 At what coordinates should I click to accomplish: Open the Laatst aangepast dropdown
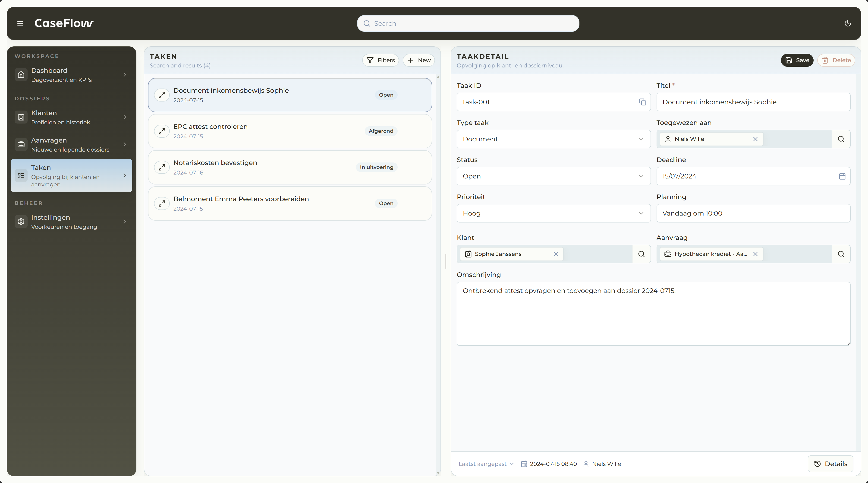pyautogui.click(x=486, y=464)
